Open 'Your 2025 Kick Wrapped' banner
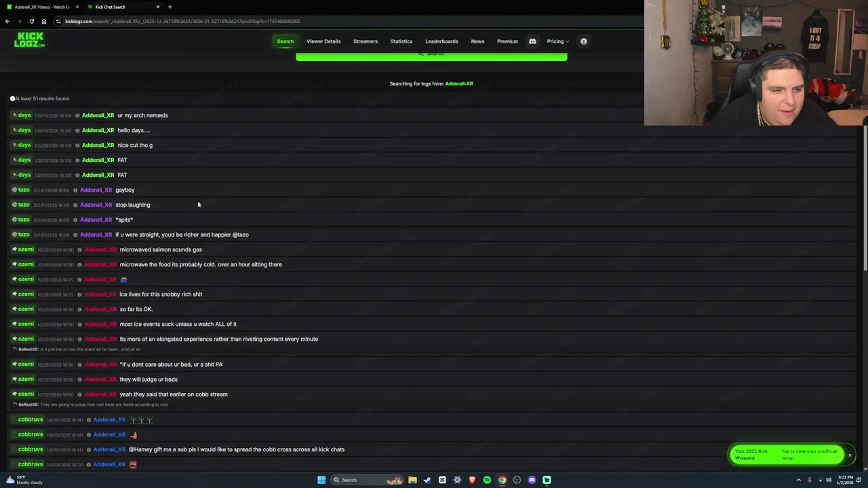This screenshot has width=868, height=488. click(787, 455)
